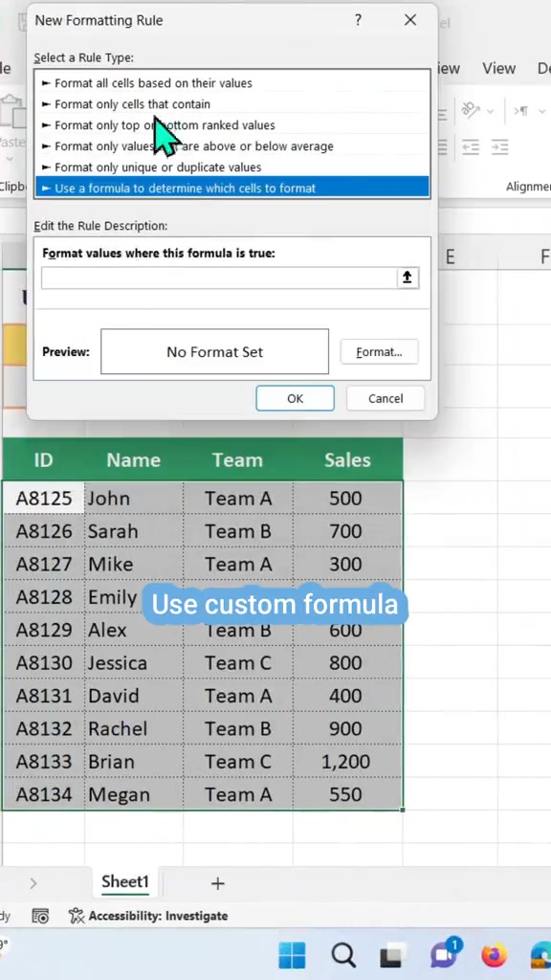
Task: Click the Increase Indent icon
Action: click(x=499, y=146)
